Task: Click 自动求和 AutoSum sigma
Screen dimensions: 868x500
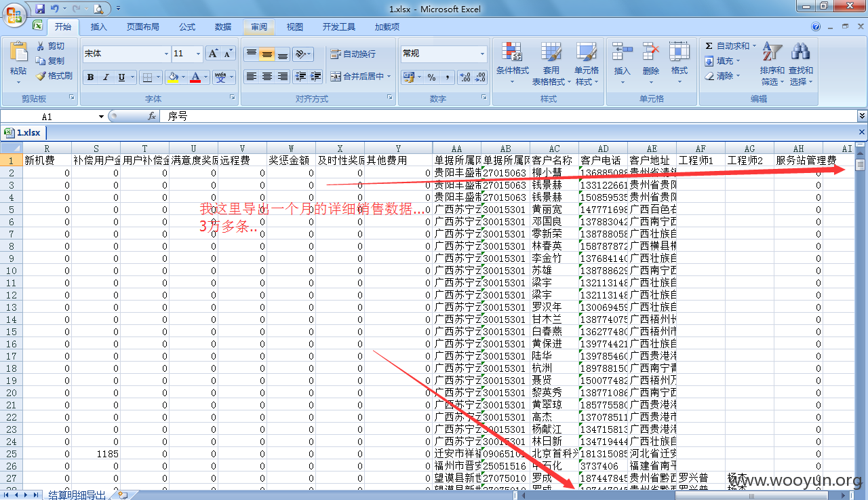Action: [728, 45]
